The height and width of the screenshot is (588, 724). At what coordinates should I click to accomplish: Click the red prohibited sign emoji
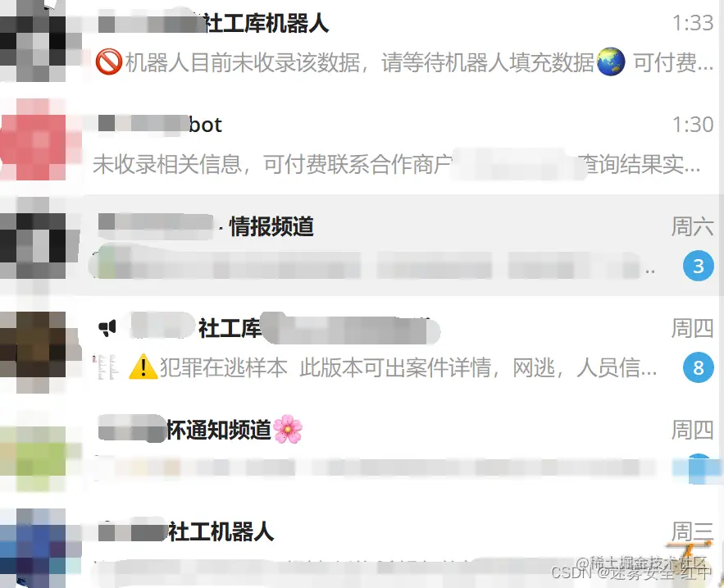tap(109, 62)
